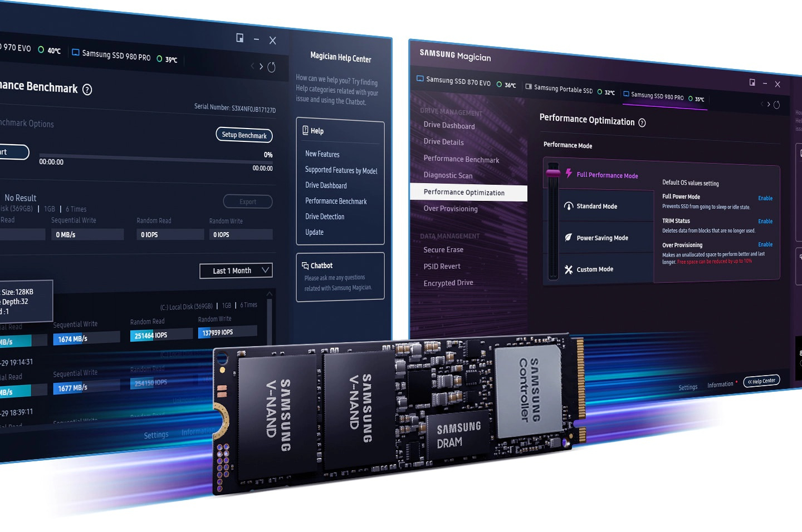802x532 pixels.
Task: Click the help icon next to Performance Optimization
Action: [642, 123]
